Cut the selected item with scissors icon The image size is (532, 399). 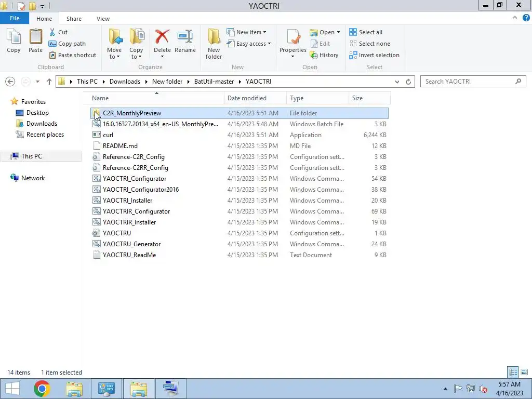[x=58, y=32]
